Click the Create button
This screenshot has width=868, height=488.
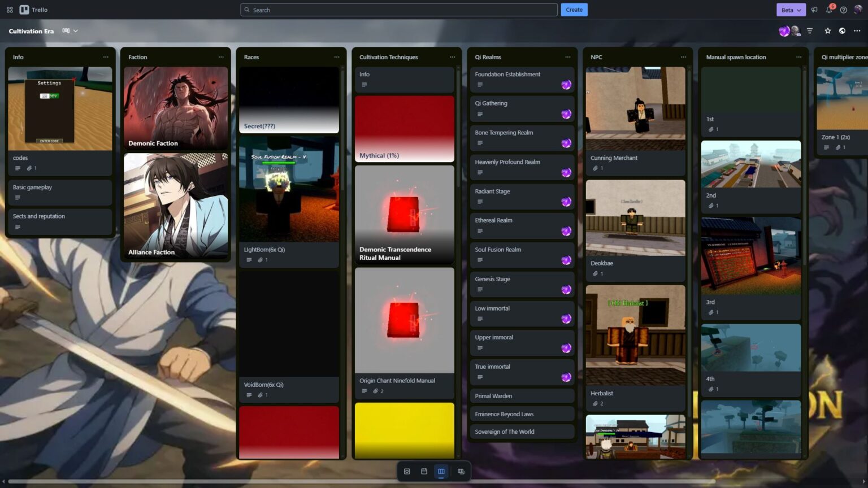coord(574,10)
